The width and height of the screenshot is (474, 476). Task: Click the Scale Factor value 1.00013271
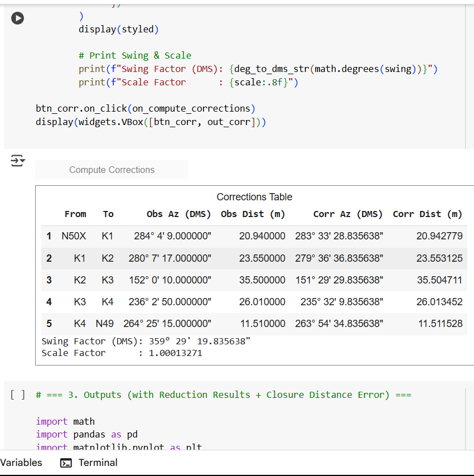pos(176,353)
